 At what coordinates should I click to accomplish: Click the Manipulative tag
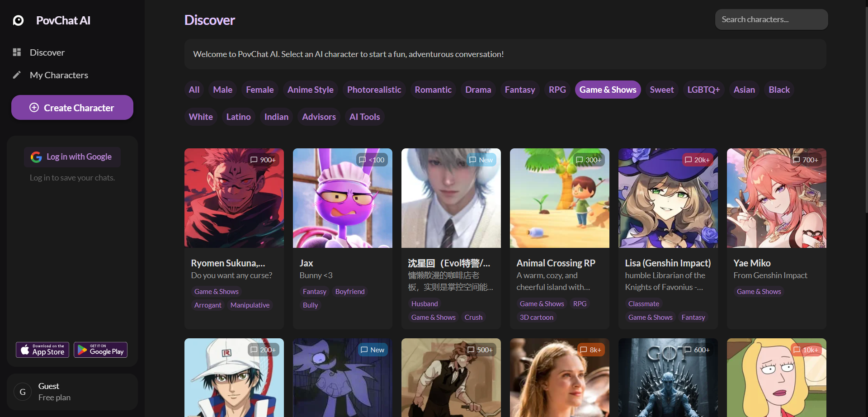point(250,305)
